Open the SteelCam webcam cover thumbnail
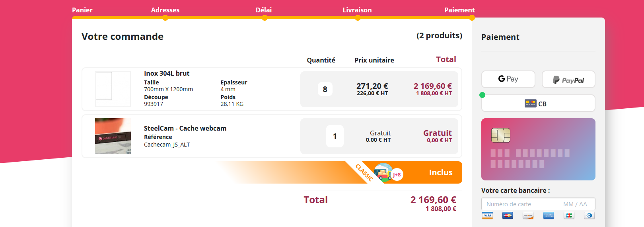The image size is (644, 227). [x=113, y=136]
